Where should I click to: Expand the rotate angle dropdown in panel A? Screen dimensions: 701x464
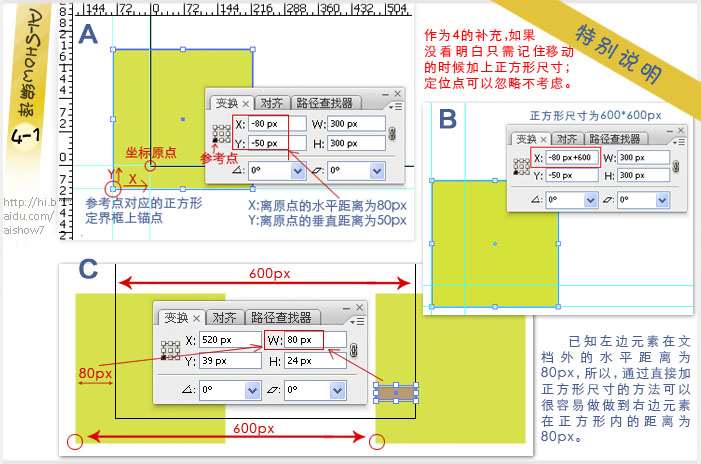point(298,170)
